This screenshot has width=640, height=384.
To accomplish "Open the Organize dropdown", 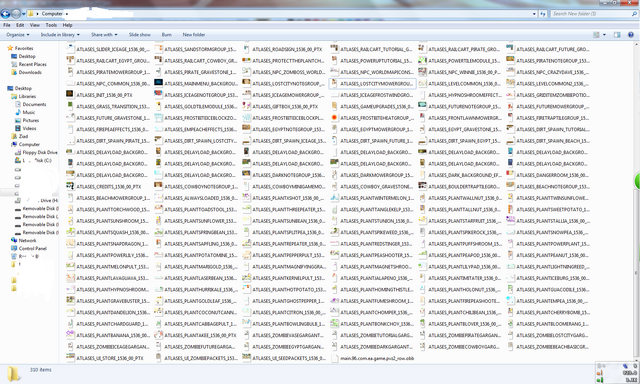I will [18, 35].
